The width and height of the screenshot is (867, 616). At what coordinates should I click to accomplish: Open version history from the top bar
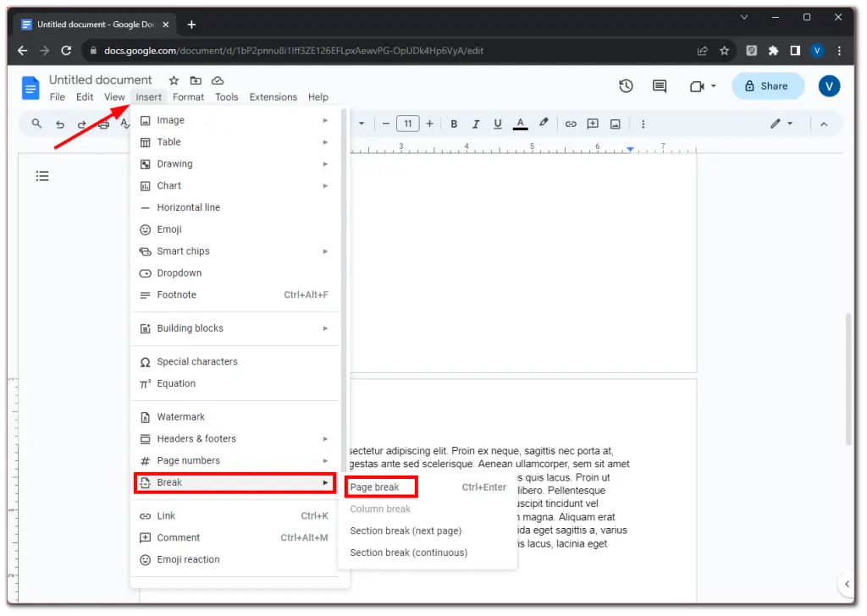tap(626, 85)
